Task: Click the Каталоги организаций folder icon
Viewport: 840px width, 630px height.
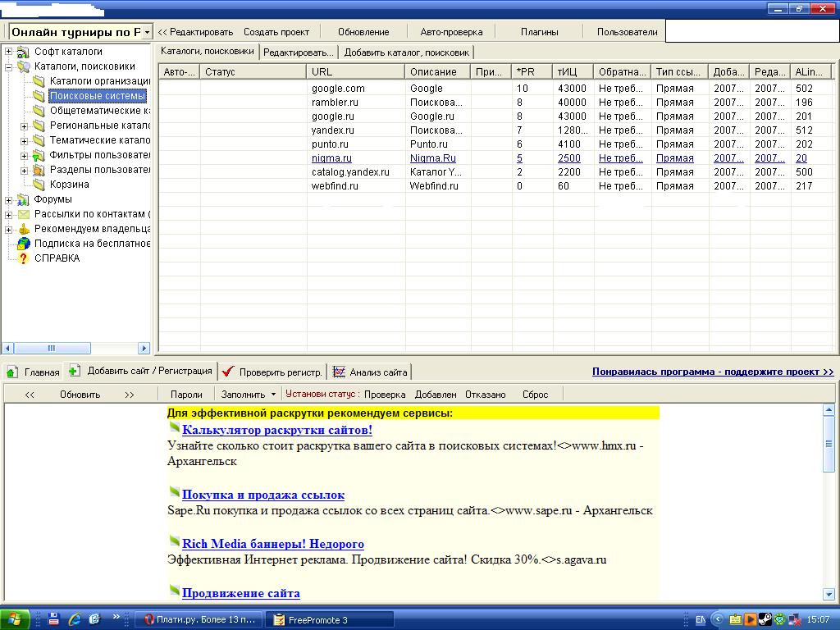Action: tap(39, 81)
